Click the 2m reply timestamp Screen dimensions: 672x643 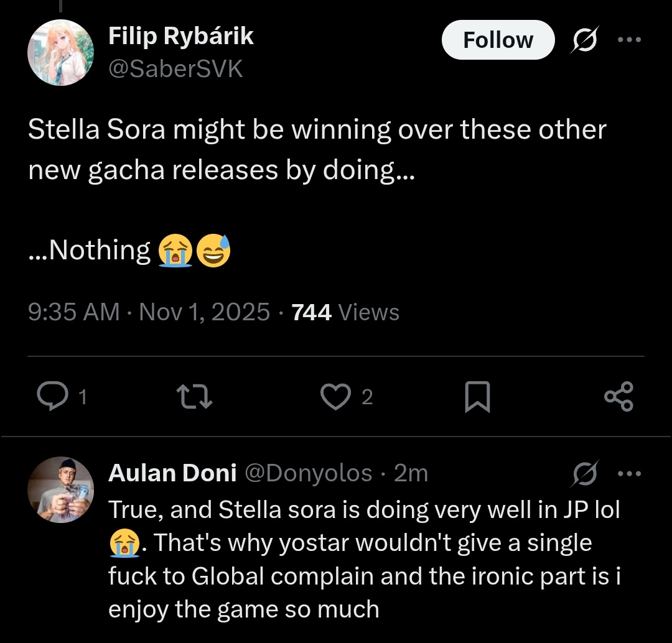tap(411, 474)
